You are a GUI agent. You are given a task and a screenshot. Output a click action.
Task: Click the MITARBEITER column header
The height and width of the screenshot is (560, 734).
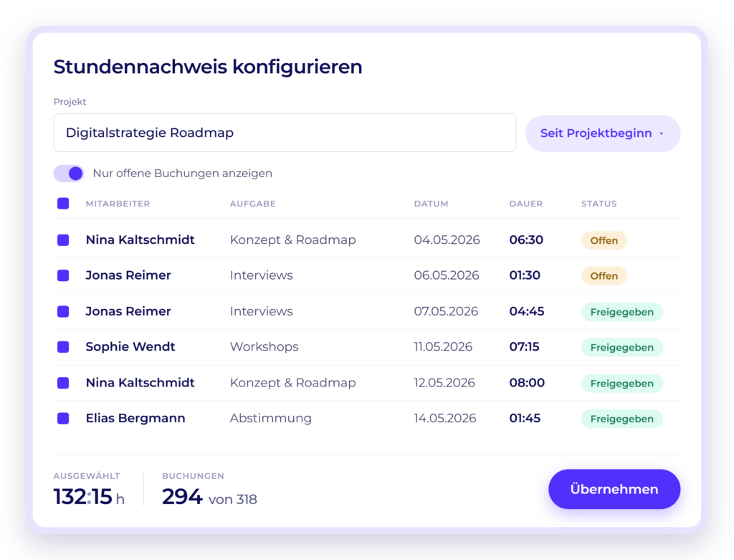coord(118,204)
